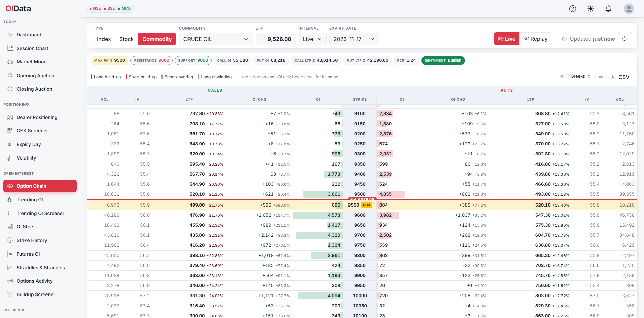Click the Closing Auction clock icon
Image resolution: width=644 pixels, height=318 pixels.
[x=10, y=89]
